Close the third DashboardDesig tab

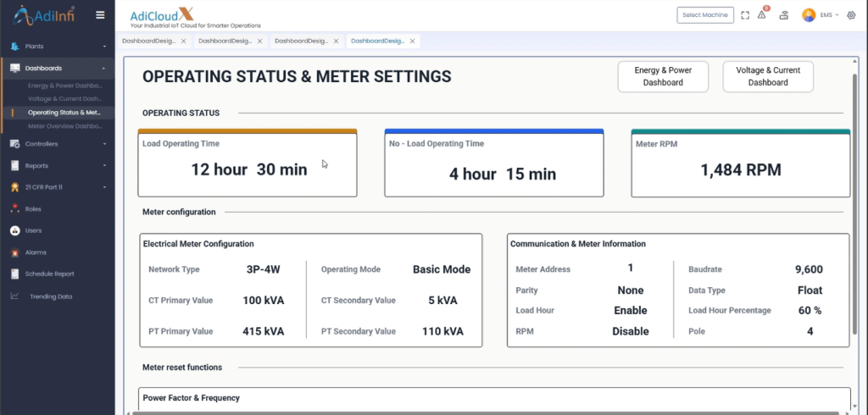336,41
